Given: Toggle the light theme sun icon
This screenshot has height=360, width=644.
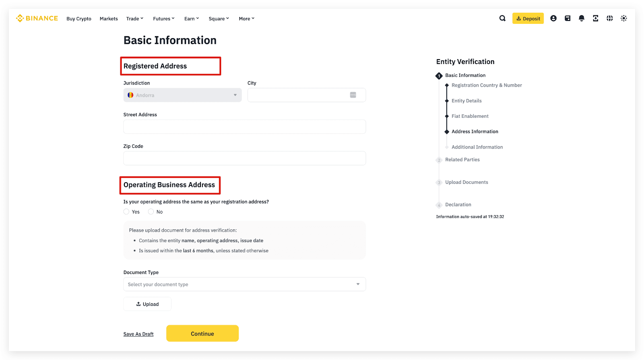Looking at the screenshot, I should click(x=624, y=18).
